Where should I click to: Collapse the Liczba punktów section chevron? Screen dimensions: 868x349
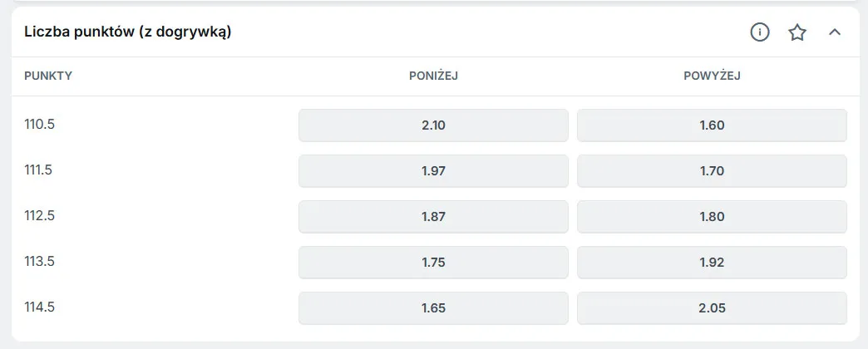[x=836, y=32]
